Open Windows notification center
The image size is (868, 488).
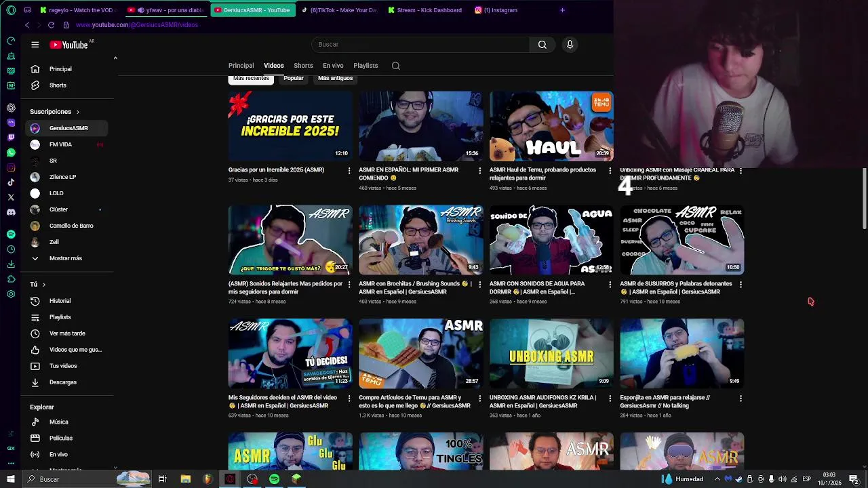[854, 479]
